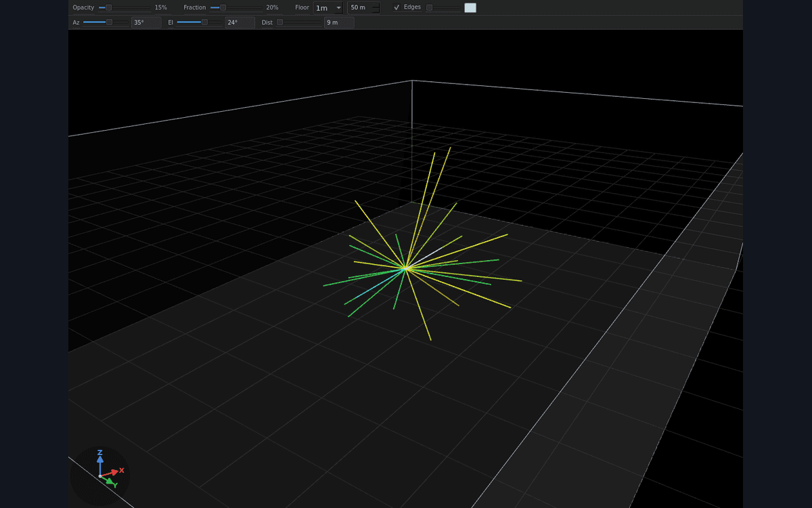The height and width of the screenshot is (508, 812).
Task: Click the Dist distance slider handle
Action: click(279, 22)
